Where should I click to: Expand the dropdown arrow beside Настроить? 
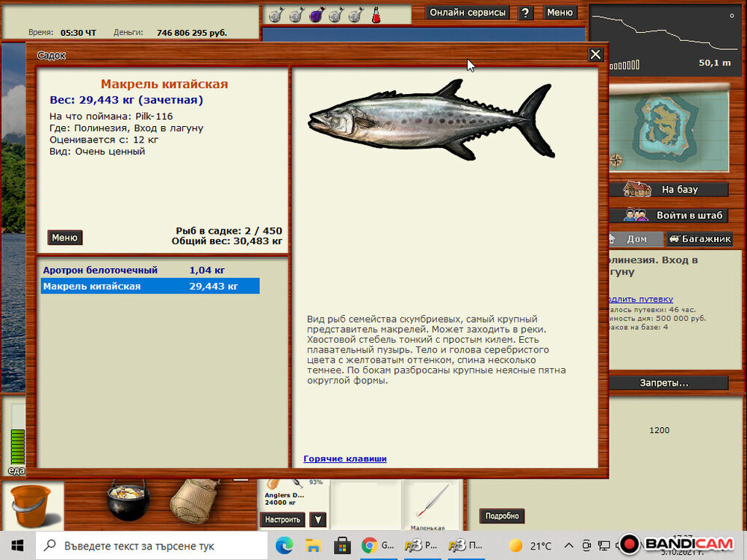tap(317, 520)
